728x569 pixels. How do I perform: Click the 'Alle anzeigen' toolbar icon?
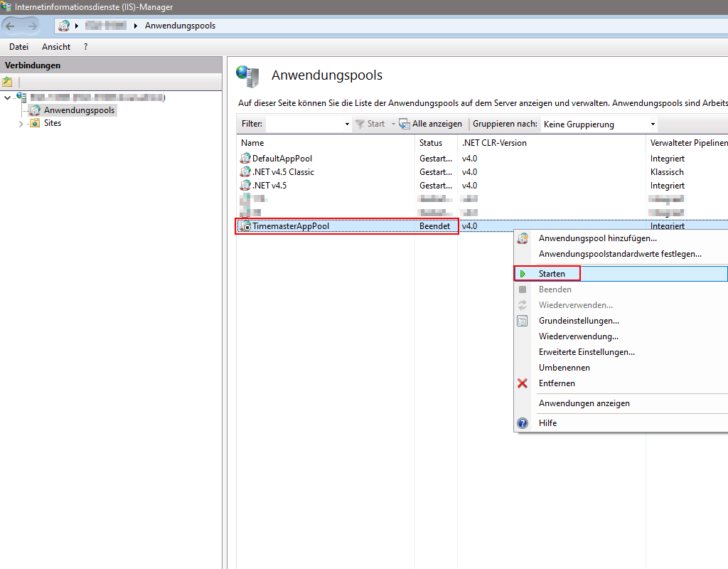[403, 123]
